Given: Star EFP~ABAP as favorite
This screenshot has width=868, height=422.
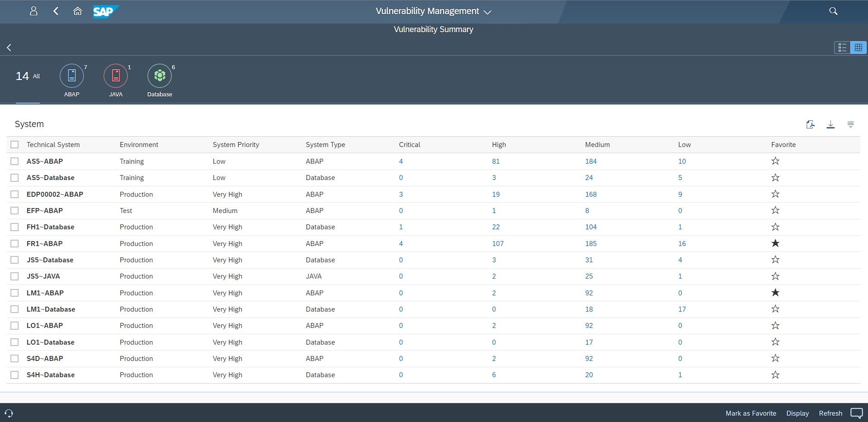Looking at the screenshot, I should point(775,210).
